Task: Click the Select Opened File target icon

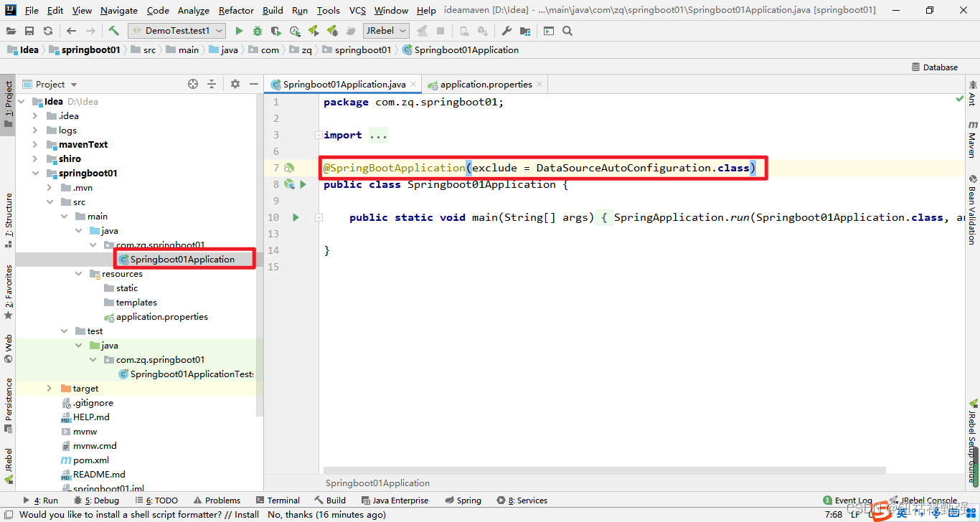Action: click(x=193, y=84)
